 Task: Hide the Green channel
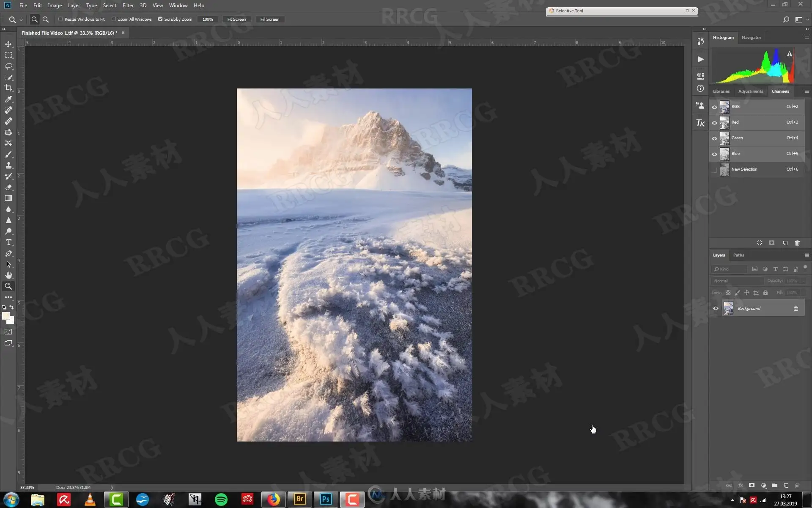coord(715,138)
